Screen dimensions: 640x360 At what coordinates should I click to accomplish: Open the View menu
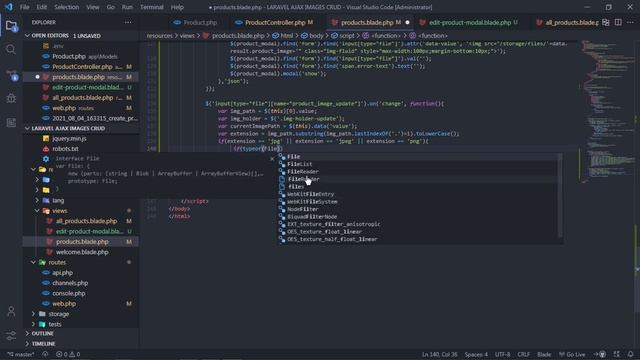coord(93,7)
